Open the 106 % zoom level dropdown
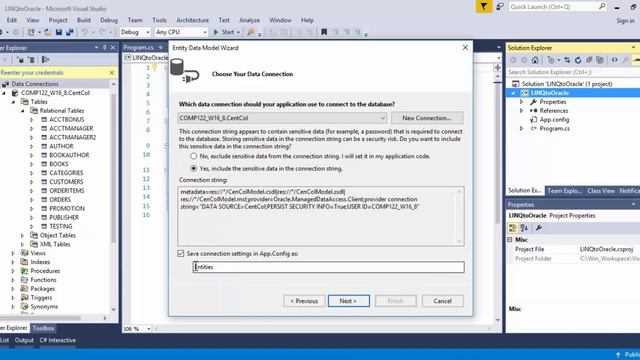The height and width of the screenshot is (360, 640). coord(149,329)
